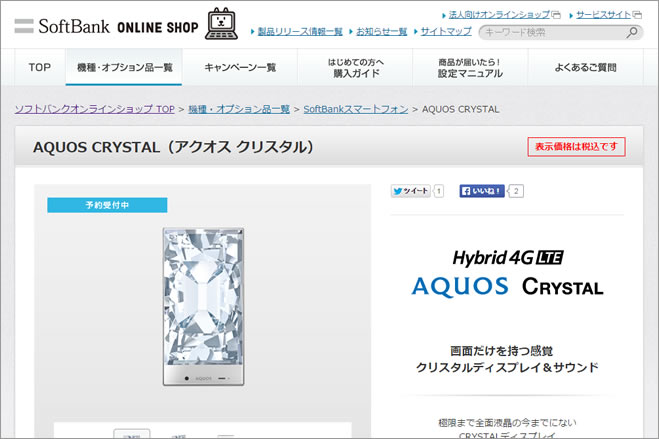Click the tweet count bubble
This screenshot has height=439, width=659.
coord(438,191)
